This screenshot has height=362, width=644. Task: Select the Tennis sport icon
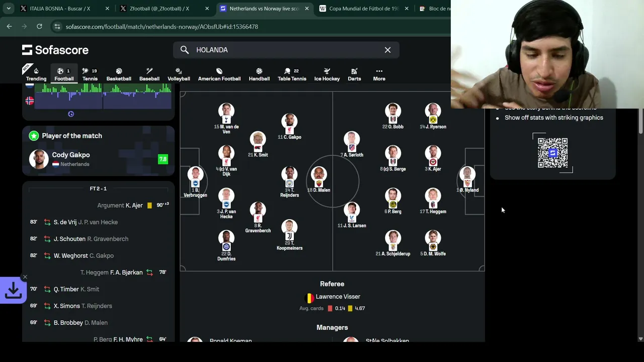pos(90,74)
